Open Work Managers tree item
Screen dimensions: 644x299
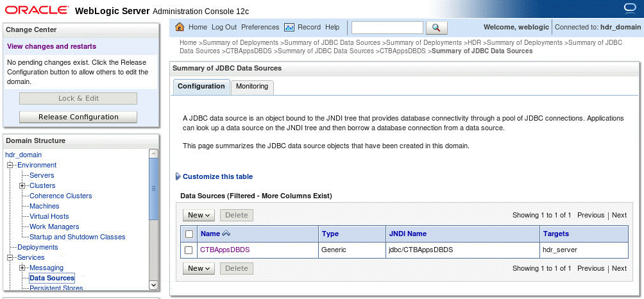[x=54, y=226]
